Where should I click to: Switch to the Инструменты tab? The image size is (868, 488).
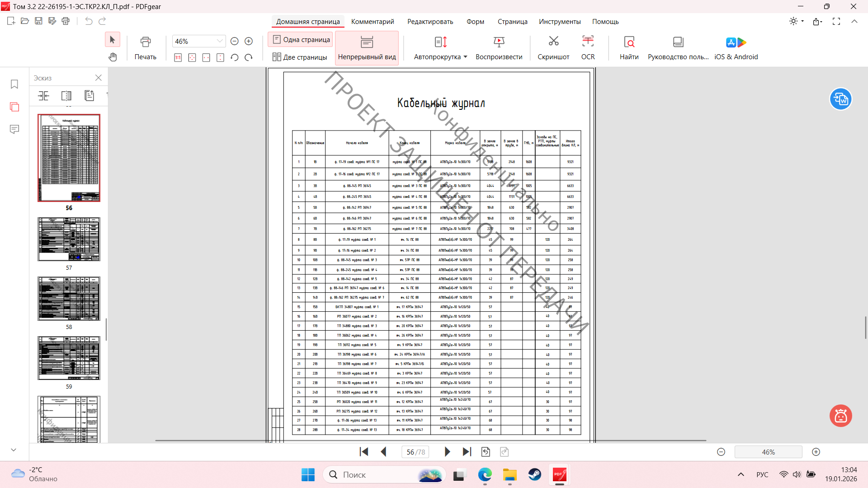[x=559, y=22]
